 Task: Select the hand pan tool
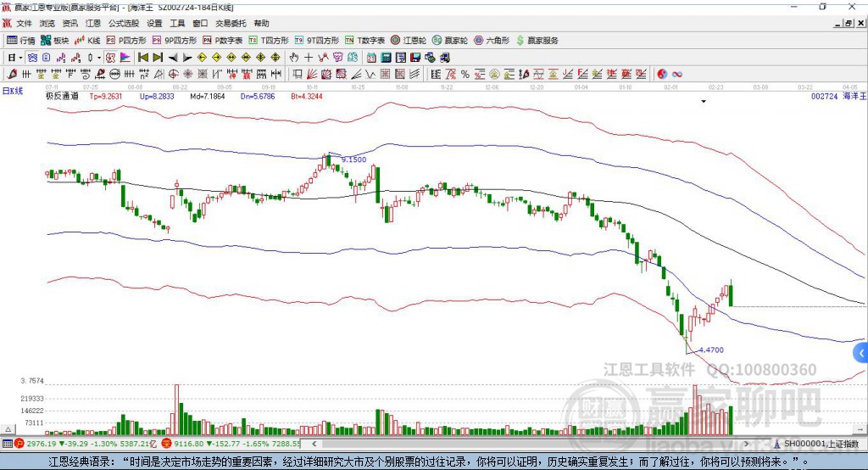pyautogui.click(x=294, y=58)
